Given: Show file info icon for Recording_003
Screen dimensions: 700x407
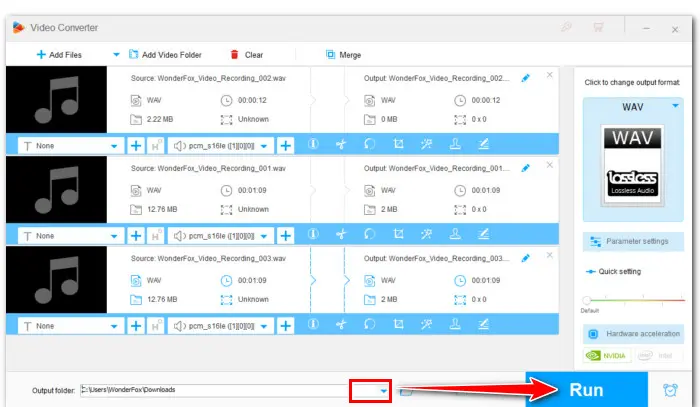Looking at the screenshot, I should pyautogui.click(x=313, y=324).
